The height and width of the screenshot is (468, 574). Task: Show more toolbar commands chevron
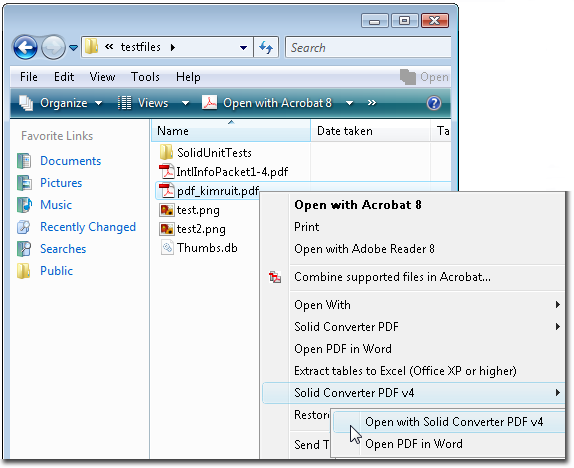tap(372, 103)
